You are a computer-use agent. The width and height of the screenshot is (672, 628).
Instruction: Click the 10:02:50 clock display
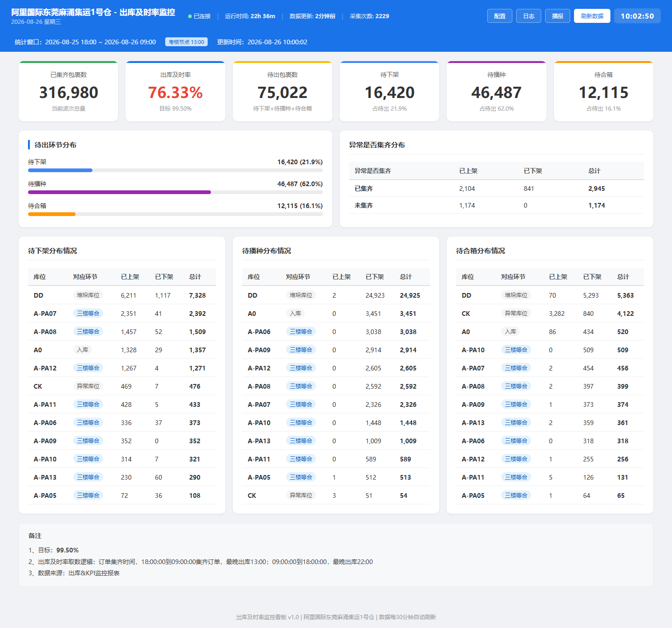[637, 16]
